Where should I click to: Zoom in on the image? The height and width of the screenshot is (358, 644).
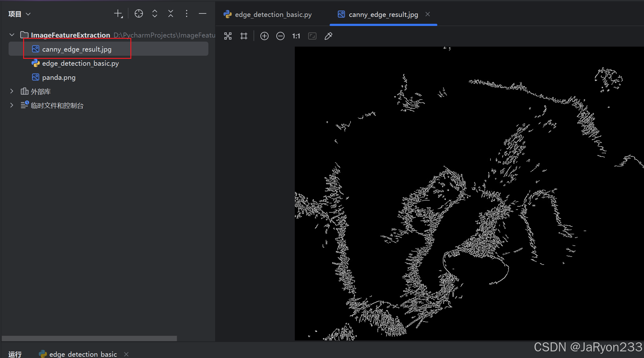pyautogui.click(x=264, y=36)
